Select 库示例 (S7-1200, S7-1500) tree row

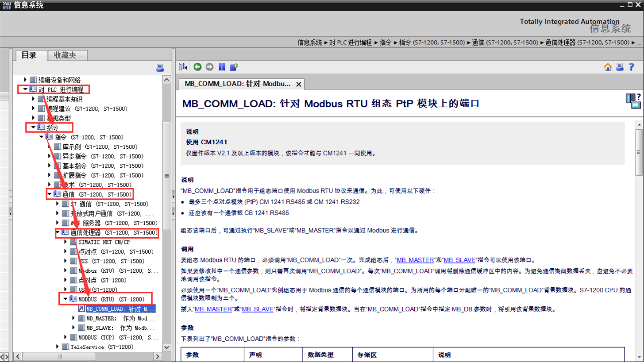click(100, 147)
